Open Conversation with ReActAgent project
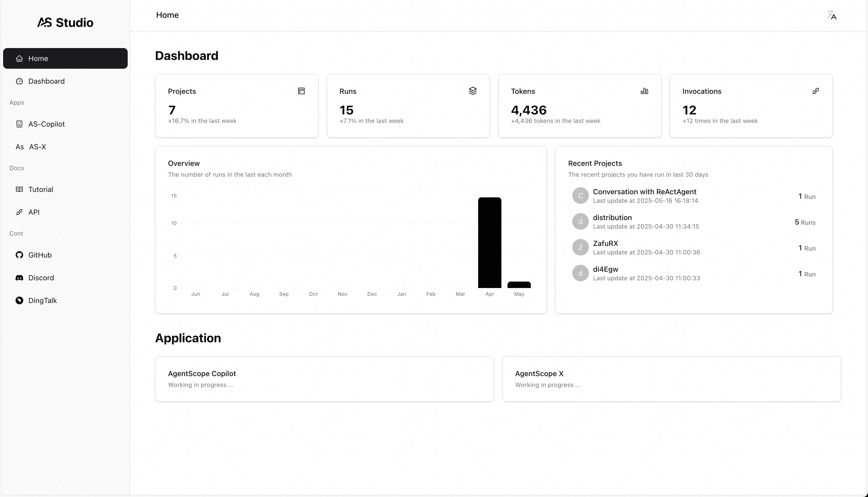This screenshot has height=497, width=868. (644, 192)
